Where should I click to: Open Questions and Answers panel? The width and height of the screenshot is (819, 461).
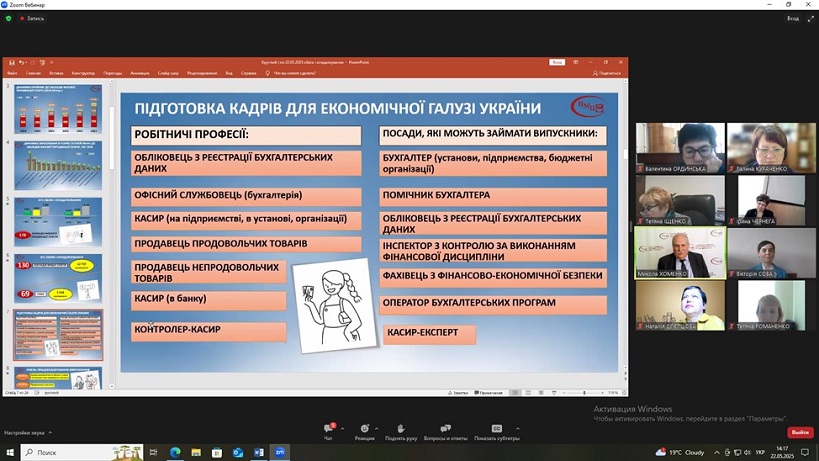click(446, 431)
